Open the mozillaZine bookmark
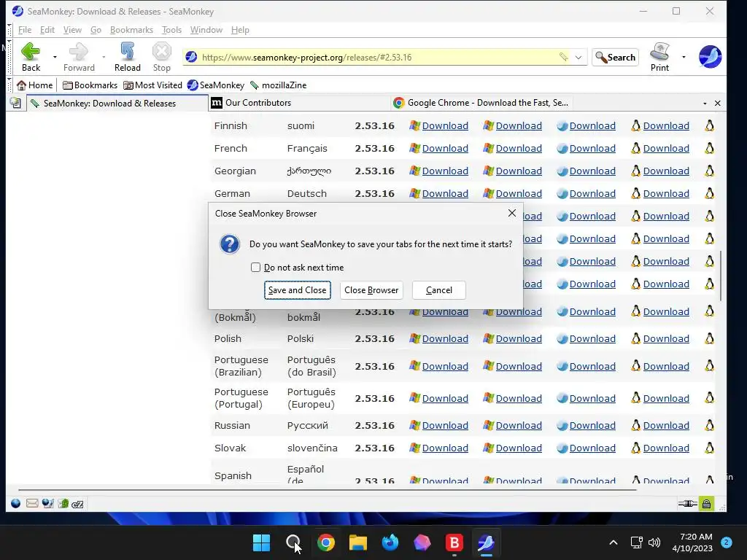 pos(279,85)
